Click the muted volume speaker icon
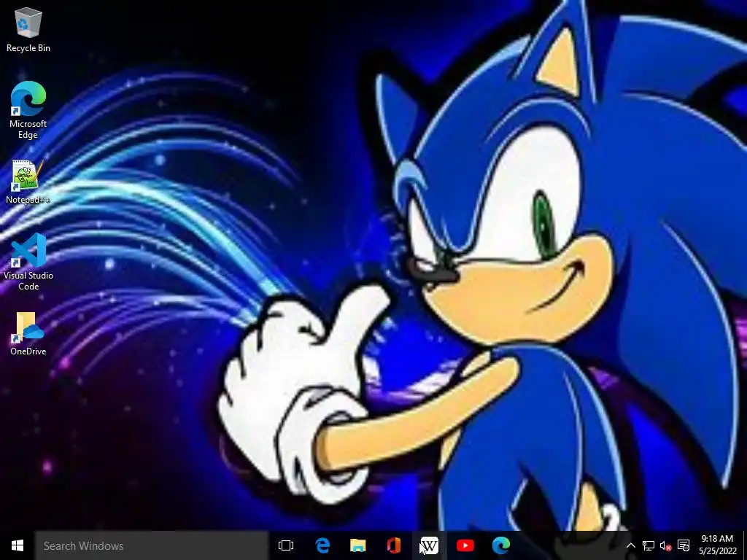Viewport: 747px width, 560px height. [x=665, y=545]
